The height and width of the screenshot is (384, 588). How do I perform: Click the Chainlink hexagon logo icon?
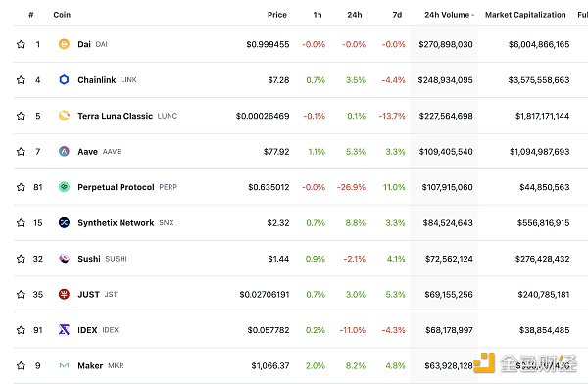tap(64, 80)
